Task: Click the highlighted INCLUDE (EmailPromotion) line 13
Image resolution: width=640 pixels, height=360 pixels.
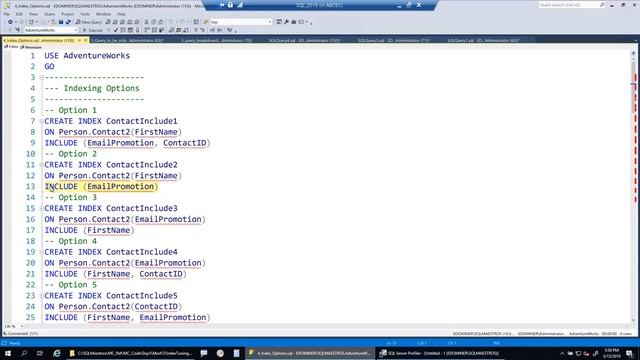Action: [x=101, y=187]
